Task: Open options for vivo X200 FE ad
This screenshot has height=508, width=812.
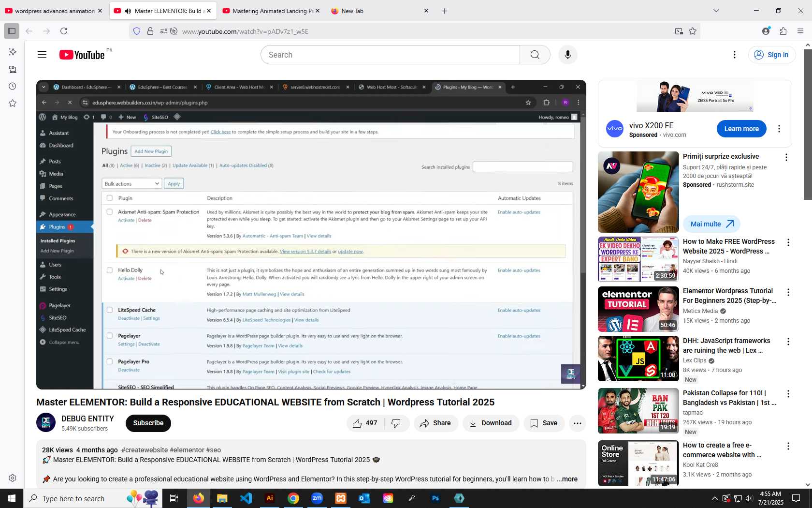Action: 779,129
